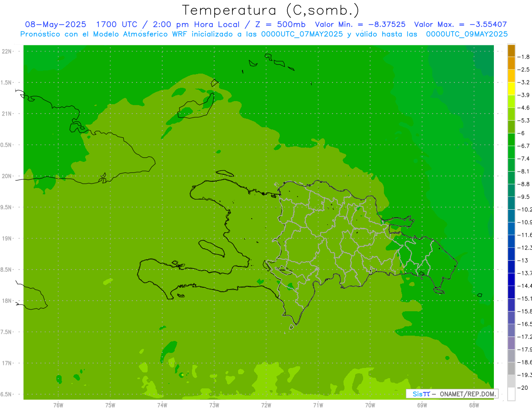Click the topmost brown-orange legend swatch
This screenshot has height=411, width=532.
511,51
